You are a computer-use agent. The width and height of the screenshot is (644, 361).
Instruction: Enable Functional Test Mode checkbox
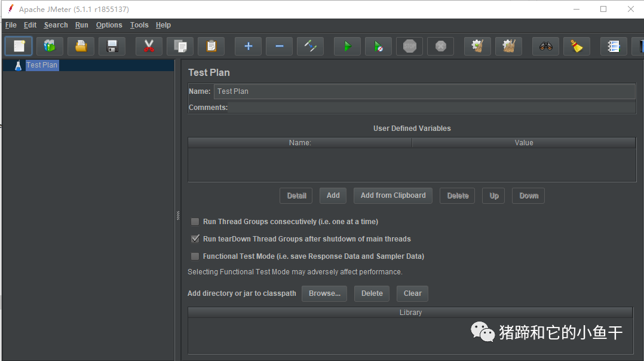tap(195, 256)
